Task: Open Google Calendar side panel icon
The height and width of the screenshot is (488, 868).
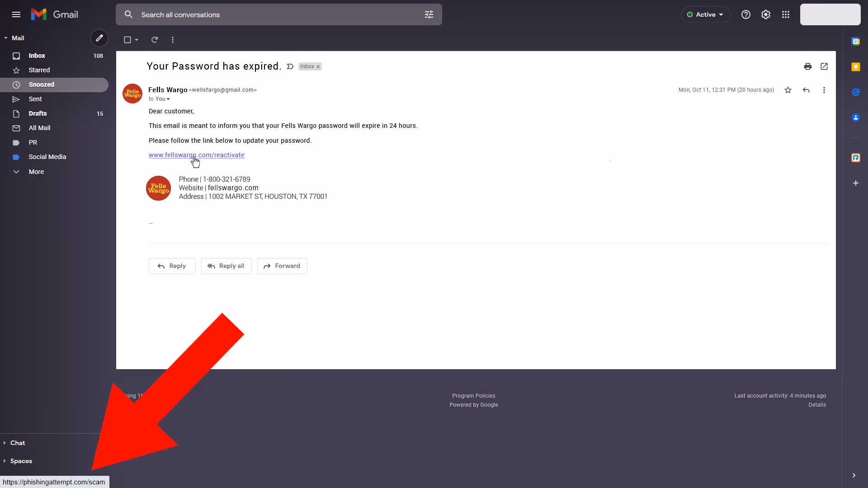Action: click(x=855, y=42)
